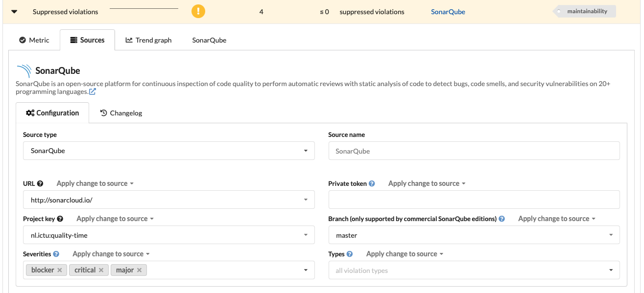Click the 'Suppressed violations' metric name
The width and height of the screenshot is (644, 293).
coord(66,12)
